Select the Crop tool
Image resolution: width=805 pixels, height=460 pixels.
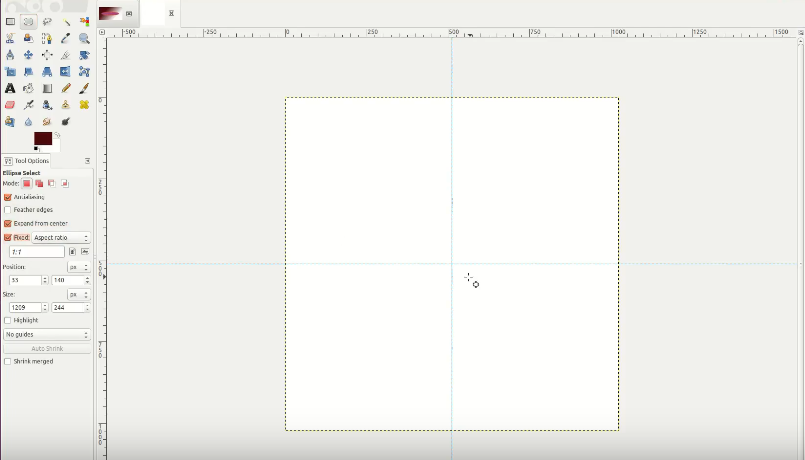point(66,55)
